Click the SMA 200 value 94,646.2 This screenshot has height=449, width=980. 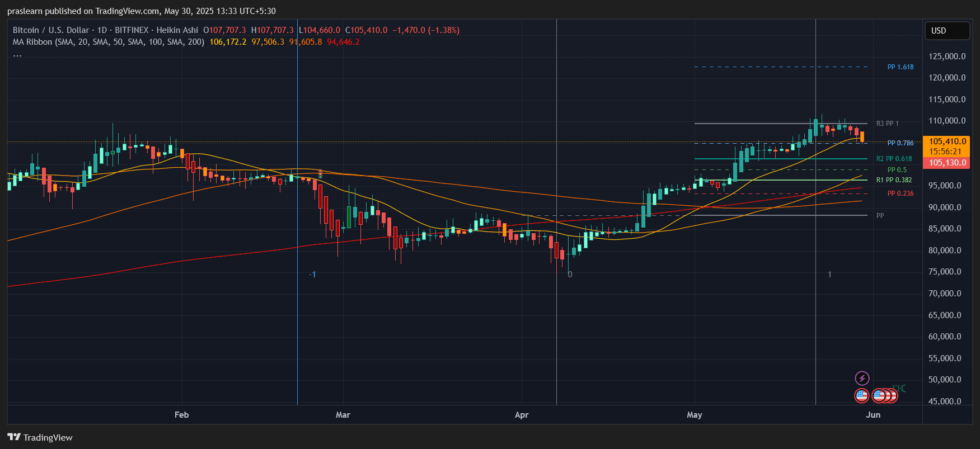pyautogui.click(x=343, y=42)
